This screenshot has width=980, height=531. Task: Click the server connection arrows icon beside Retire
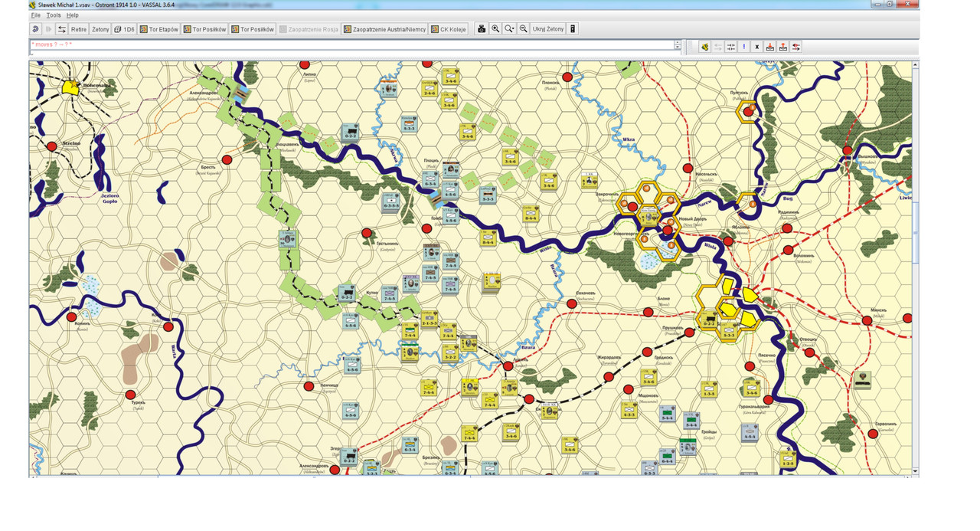(x=62, y=29)
